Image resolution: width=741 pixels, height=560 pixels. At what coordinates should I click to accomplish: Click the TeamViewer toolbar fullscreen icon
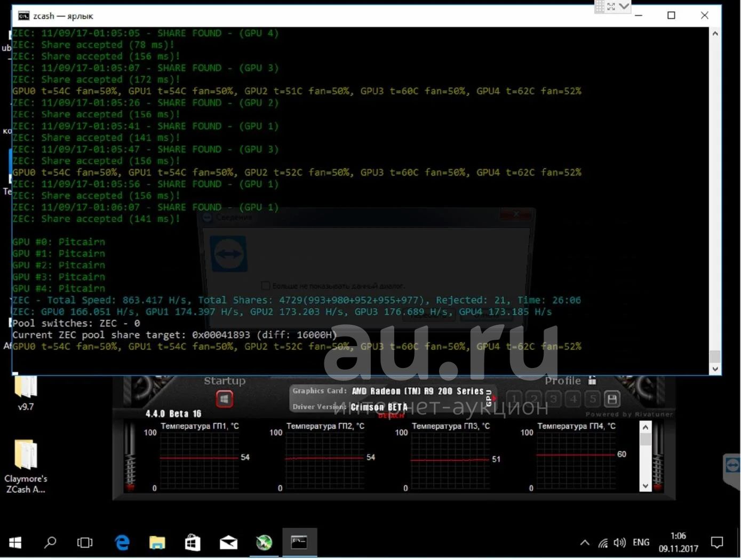[611, 6]
